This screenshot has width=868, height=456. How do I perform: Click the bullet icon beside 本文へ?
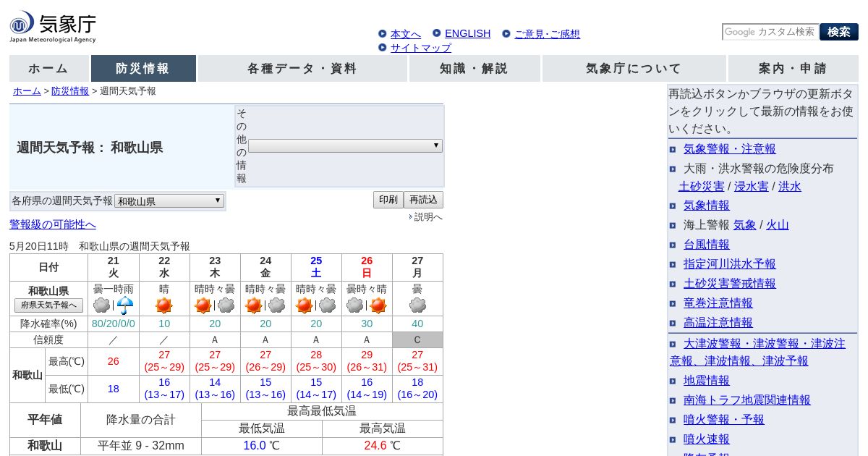[x=382, y=33]
